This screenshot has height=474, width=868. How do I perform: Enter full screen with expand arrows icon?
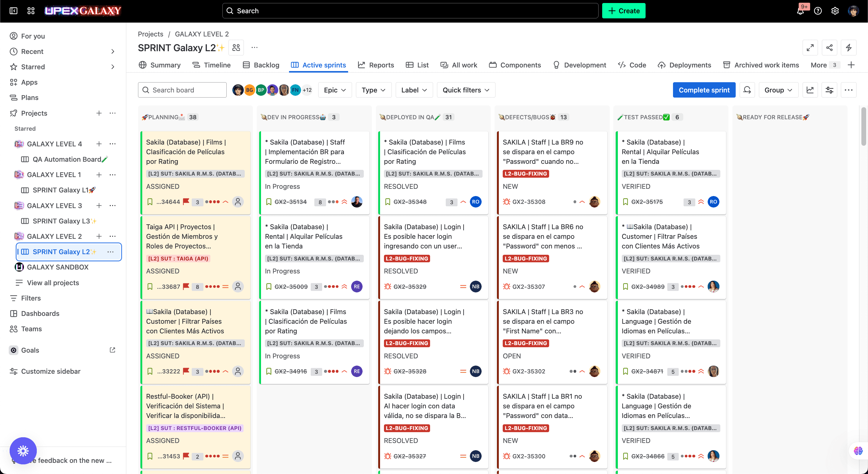point(810,48)
